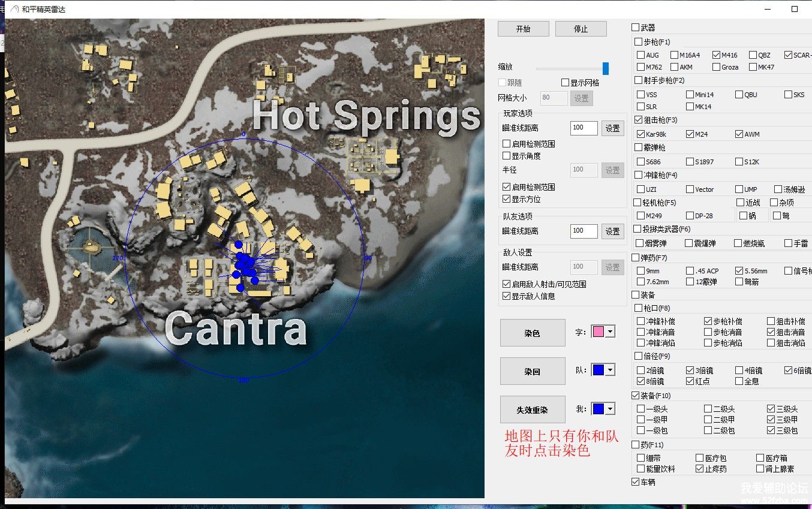This screenshot has width=812, height=509.
Task: Check the 手雷 checkbox
Action: click(788, 243)
